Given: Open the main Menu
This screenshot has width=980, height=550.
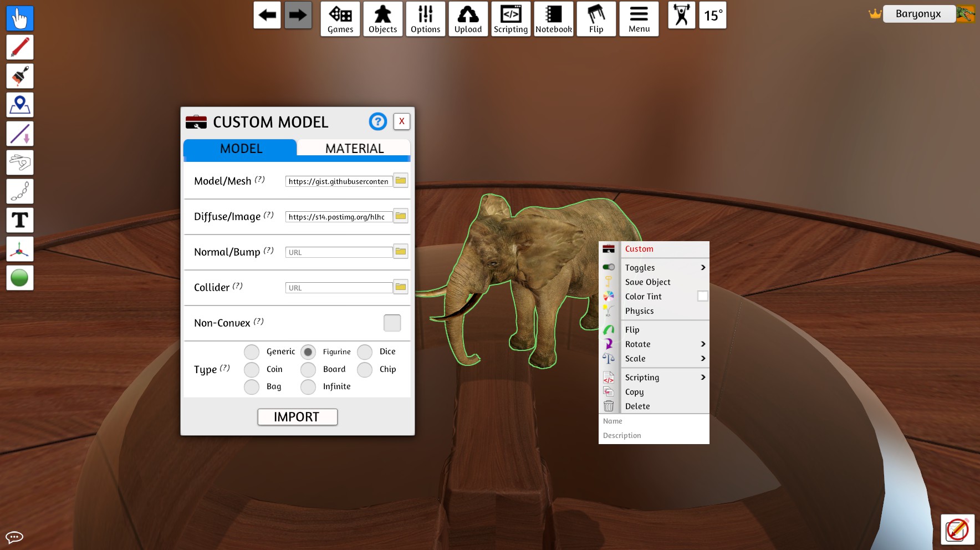Looking at the screenshot, I should tap(639, 19).
